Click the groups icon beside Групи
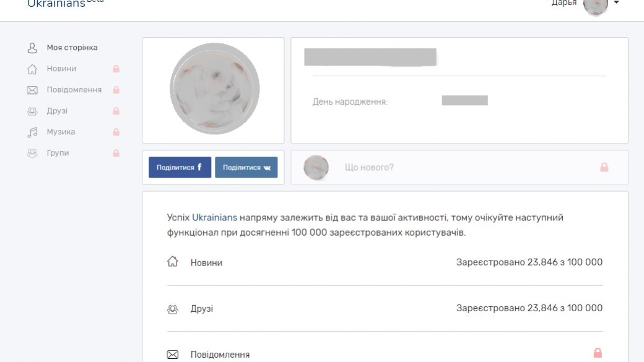This screenshot has height=362, width=644. pos(32,153)
